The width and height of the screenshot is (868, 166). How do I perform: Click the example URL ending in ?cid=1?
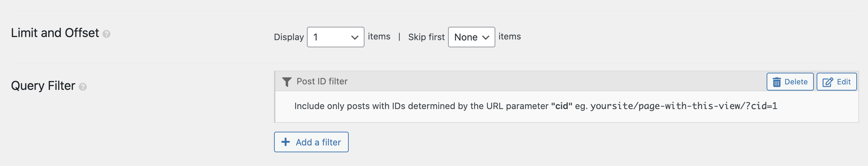click(x=684, y=106)
